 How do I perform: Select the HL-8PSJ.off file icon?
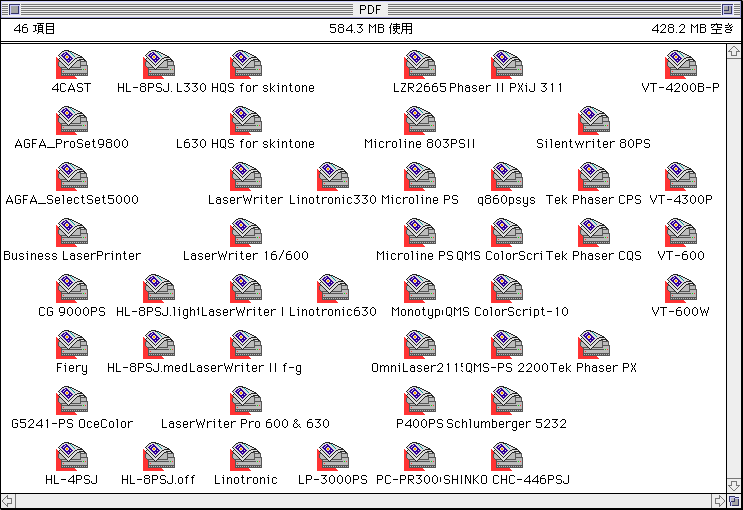(x=159, y=456)
